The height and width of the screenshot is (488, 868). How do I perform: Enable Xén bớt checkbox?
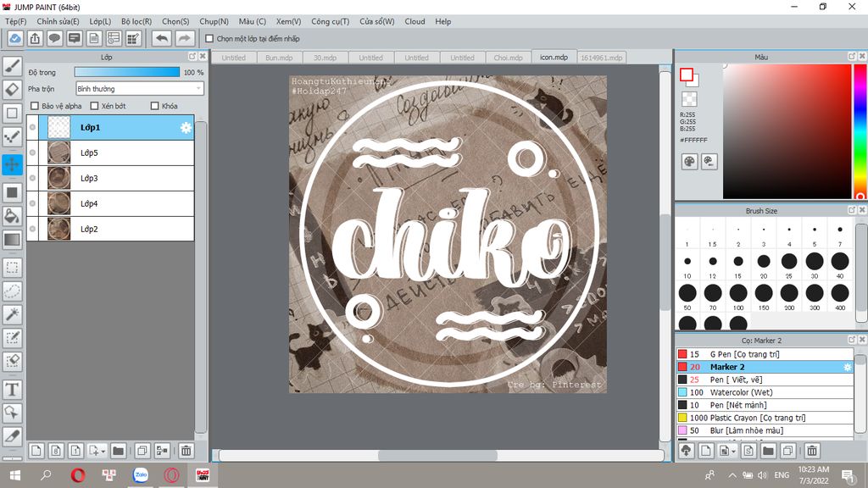94,106
